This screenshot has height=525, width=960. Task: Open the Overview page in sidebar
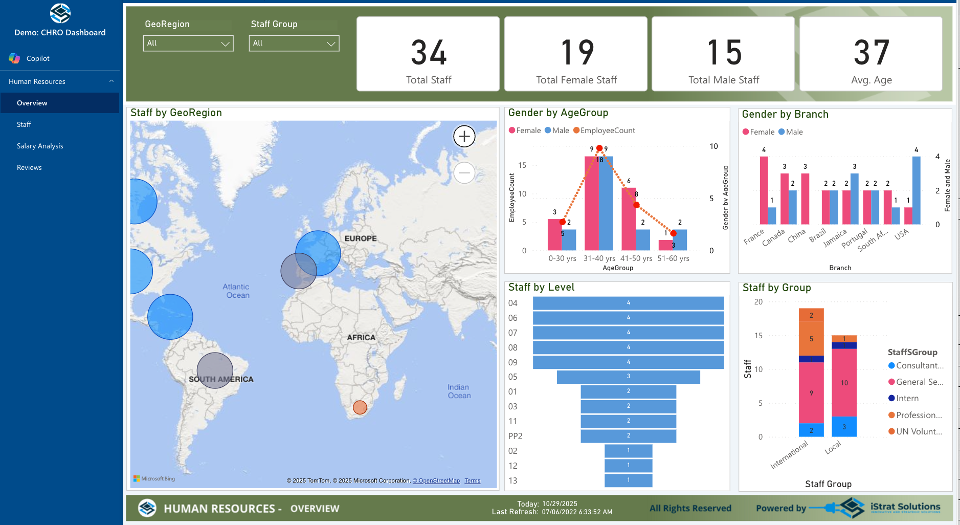[60, 103]
